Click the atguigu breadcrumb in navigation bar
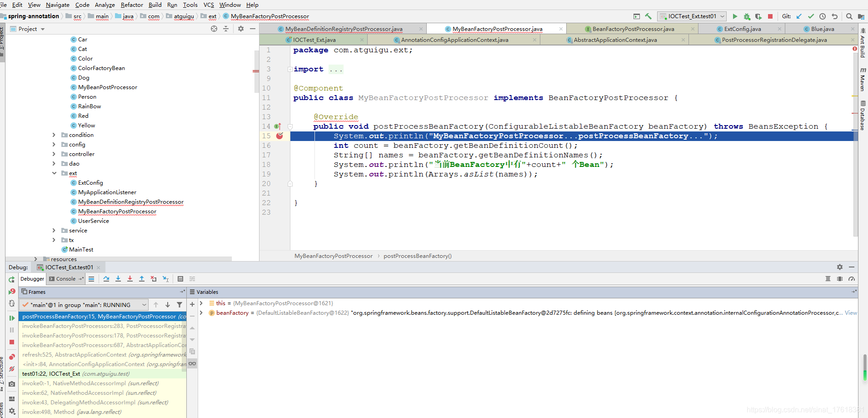Screen dimensions: 868x418 coord(184,16)
